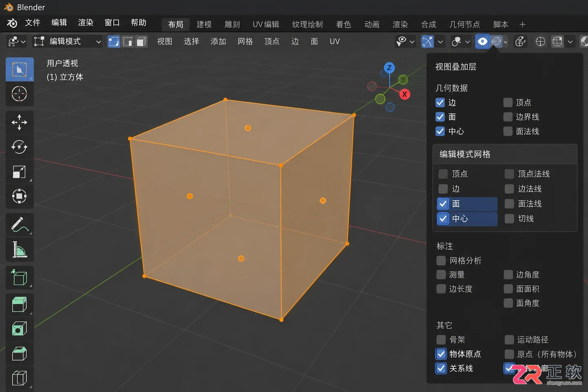Enable 网格分析 checkbox

point(441,261)
